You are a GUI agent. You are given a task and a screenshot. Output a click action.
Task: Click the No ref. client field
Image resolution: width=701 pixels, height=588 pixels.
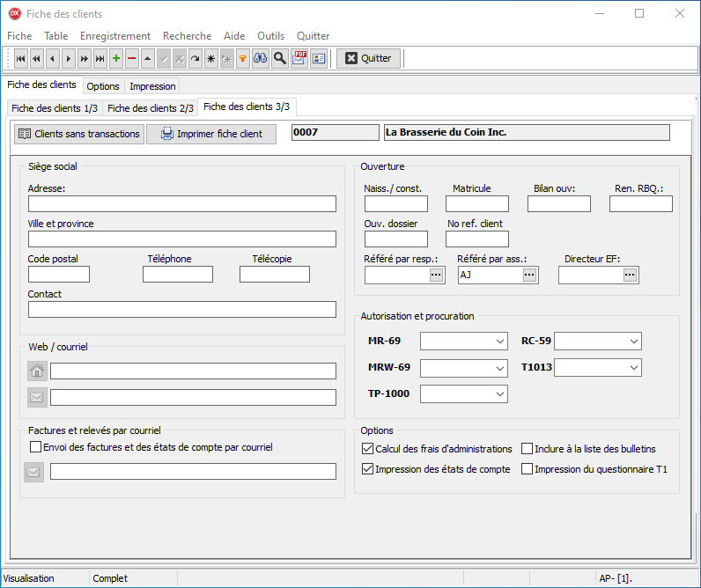tap(477, 239)
